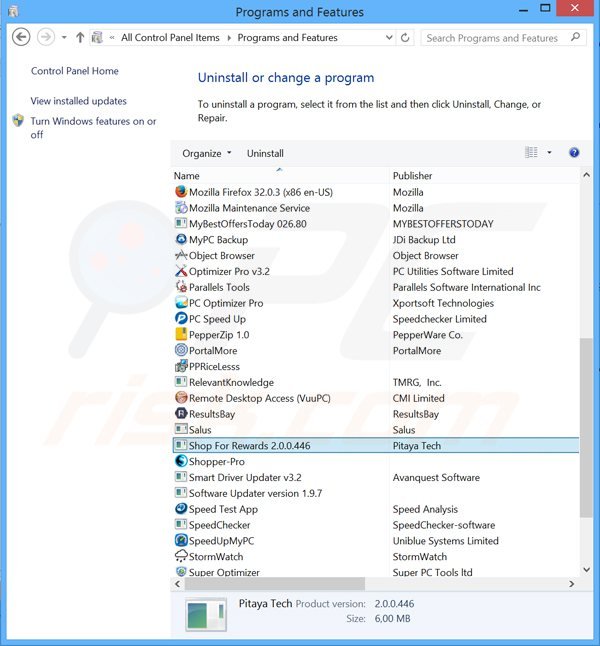Change view using the view icon
600x646 pixels.
531,152
